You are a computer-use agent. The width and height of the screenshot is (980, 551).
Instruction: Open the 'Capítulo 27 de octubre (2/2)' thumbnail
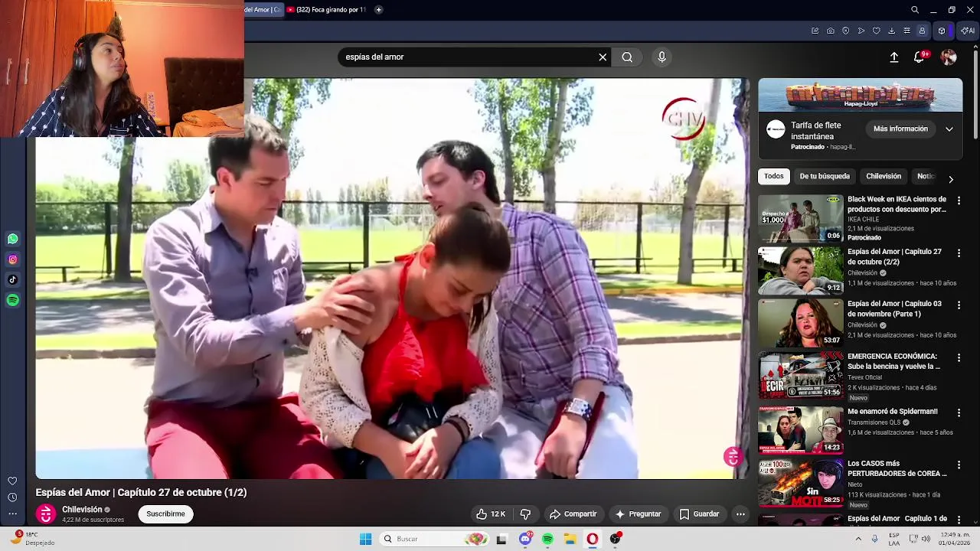point(800,270)
